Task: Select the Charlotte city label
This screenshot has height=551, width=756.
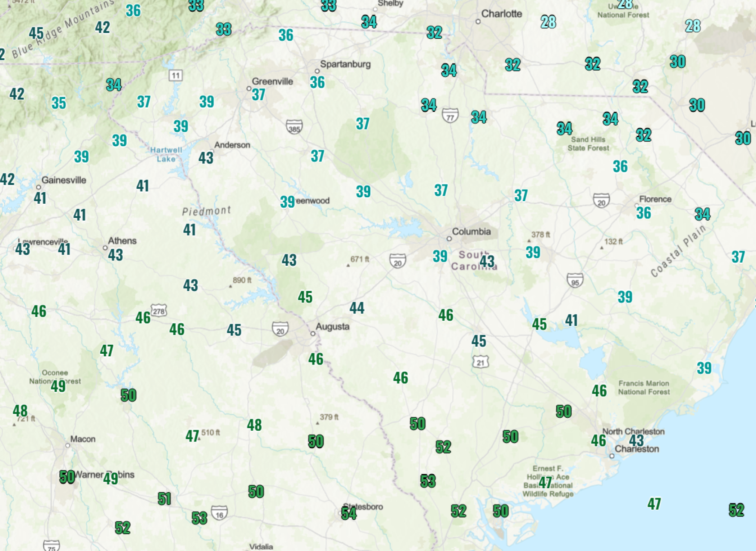Action: point(501,14)
